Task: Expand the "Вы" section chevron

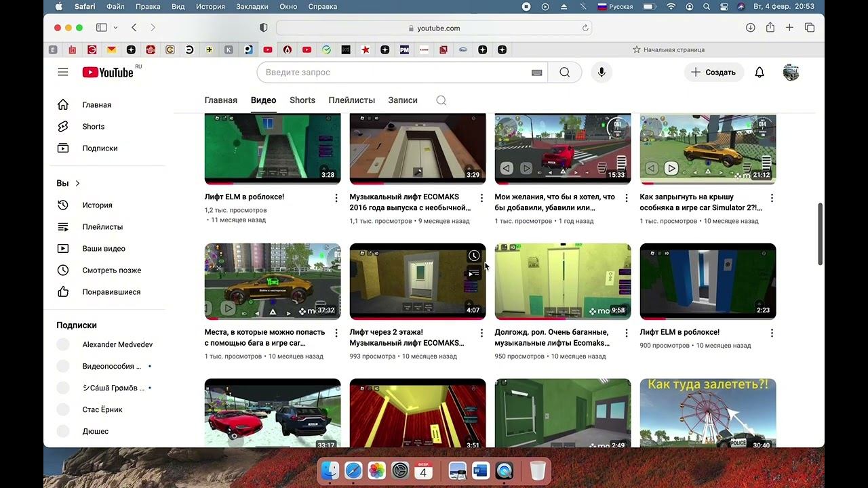Action: click(x=77, y=183)
